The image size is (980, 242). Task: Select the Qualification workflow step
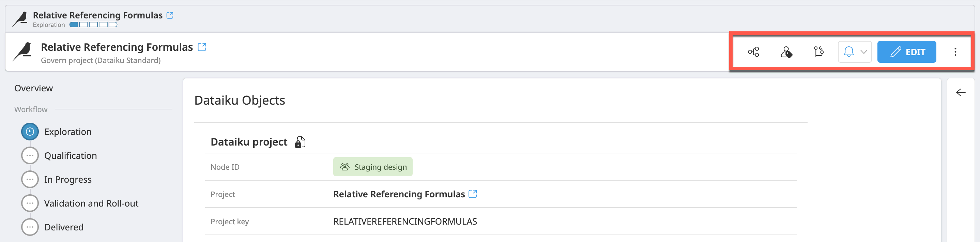tap(71, 156)
